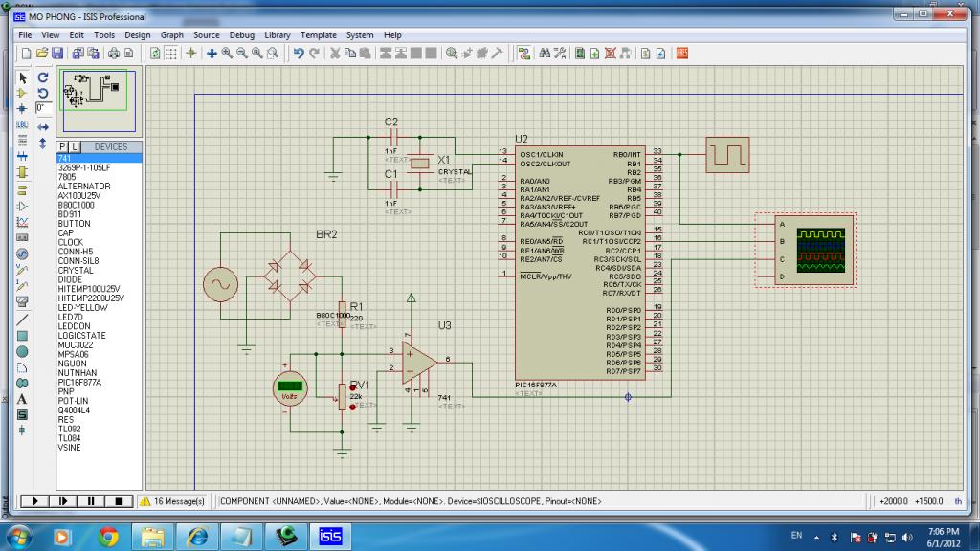Start simulation with the Play button
This screenshot has width=980, height=551.
coord(34,500)
